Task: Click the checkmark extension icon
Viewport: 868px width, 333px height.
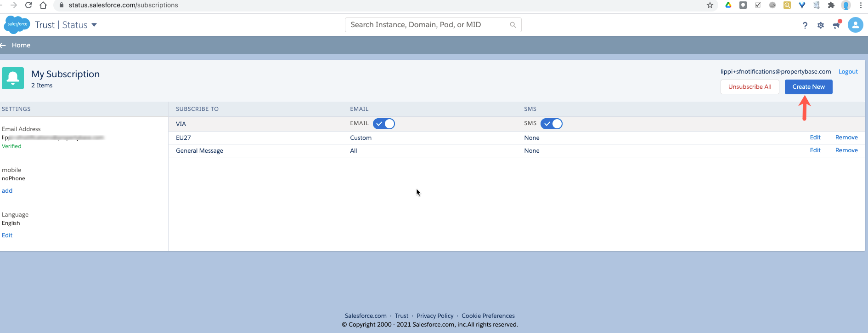Action: (758, 5)
